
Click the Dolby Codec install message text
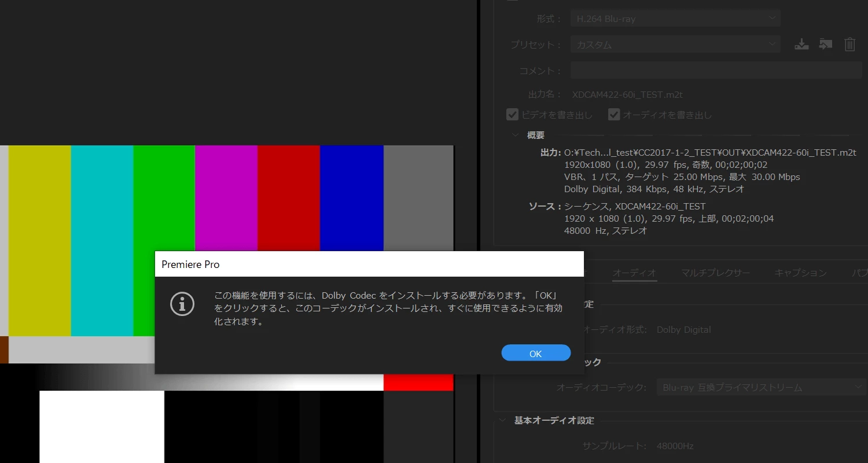click(x=388, y=308)
